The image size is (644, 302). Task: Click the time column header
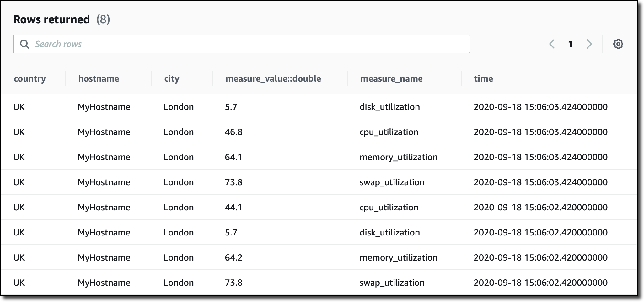click(x=483, y=78)
